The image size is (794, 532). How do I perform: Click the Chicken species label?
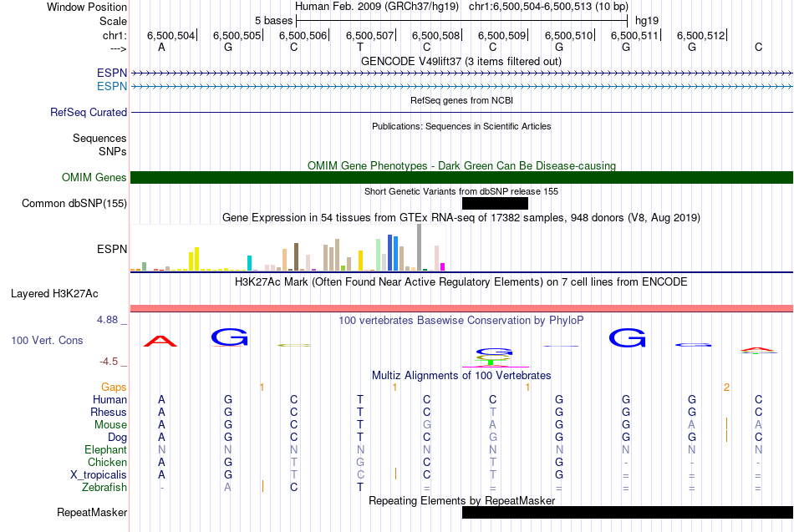[107, 463]
